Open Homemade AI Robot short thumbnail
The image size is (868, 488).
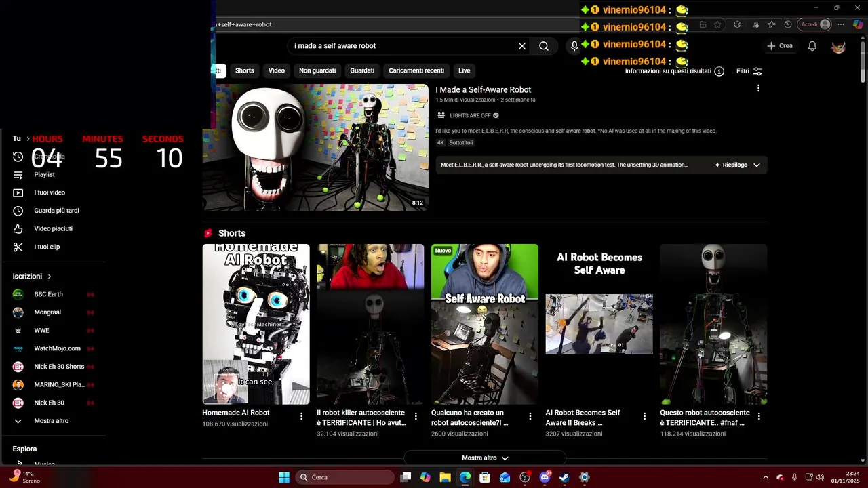pos(256,324)
